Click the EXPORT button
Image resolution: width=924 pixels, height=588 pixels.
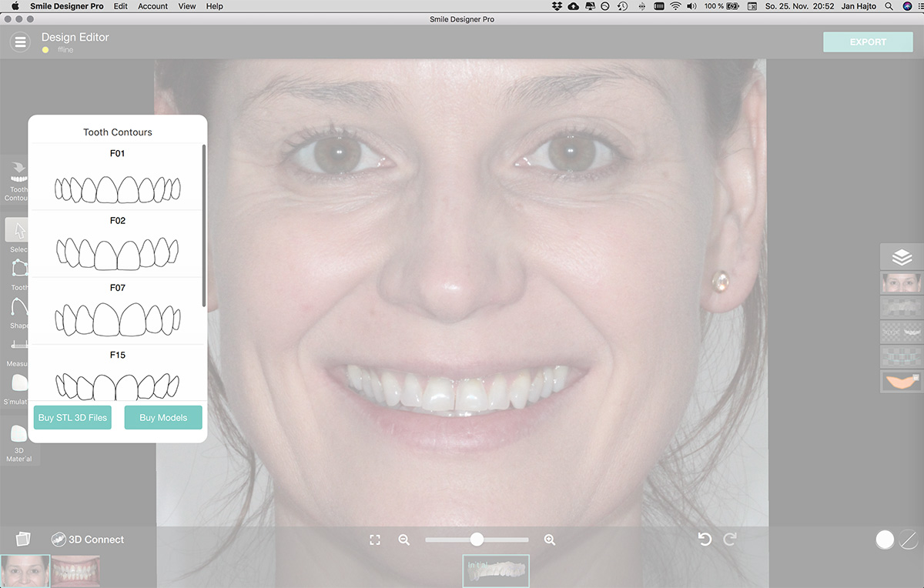(868, 42)
